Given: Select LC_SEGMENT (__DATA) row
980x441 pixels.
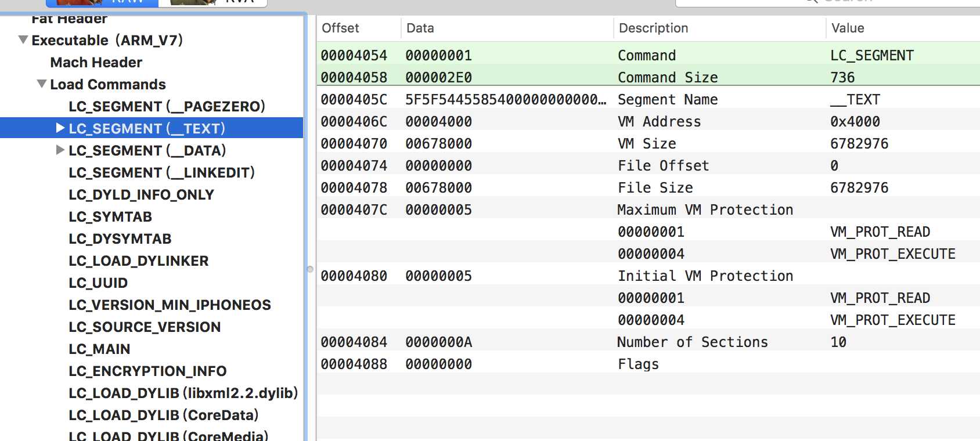Looking at the screenshot, I should 147,150.
